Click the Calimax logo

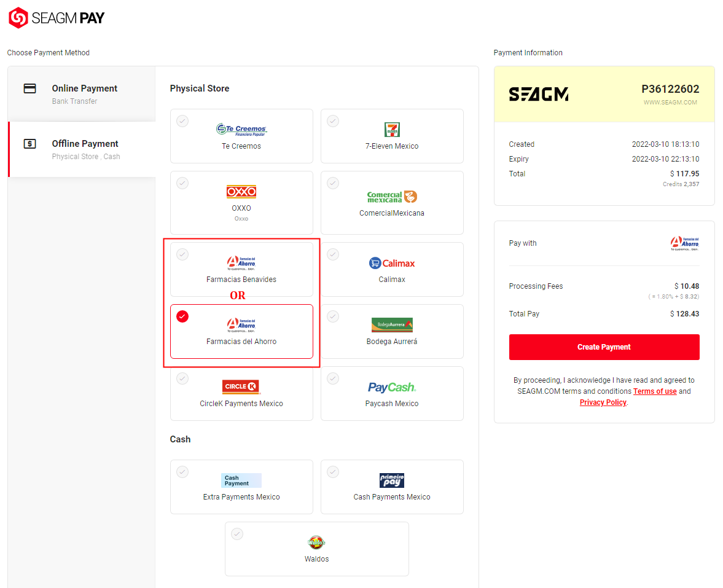pos(392,264)
